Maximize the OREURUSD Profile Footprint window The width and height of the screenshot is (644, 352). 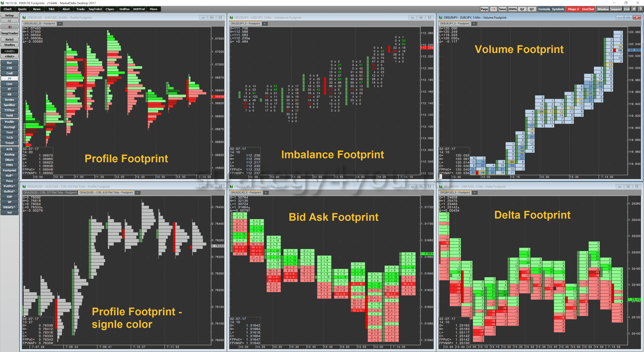click(x=212, y=17)
